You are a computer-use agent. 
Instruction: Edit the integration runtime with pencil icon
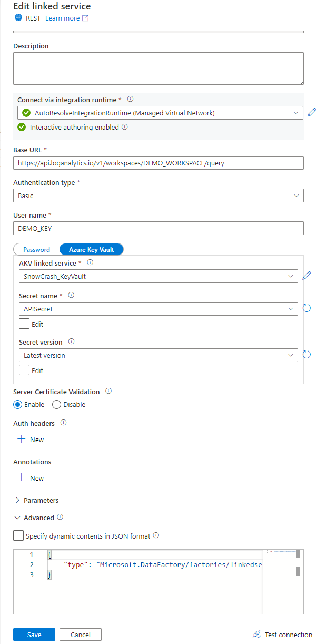[312, 112]
